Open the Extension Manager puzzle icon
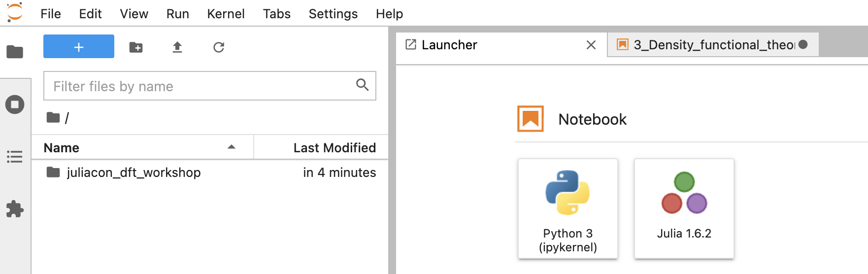This screenshot has height=274, width=868. point(15,209)
